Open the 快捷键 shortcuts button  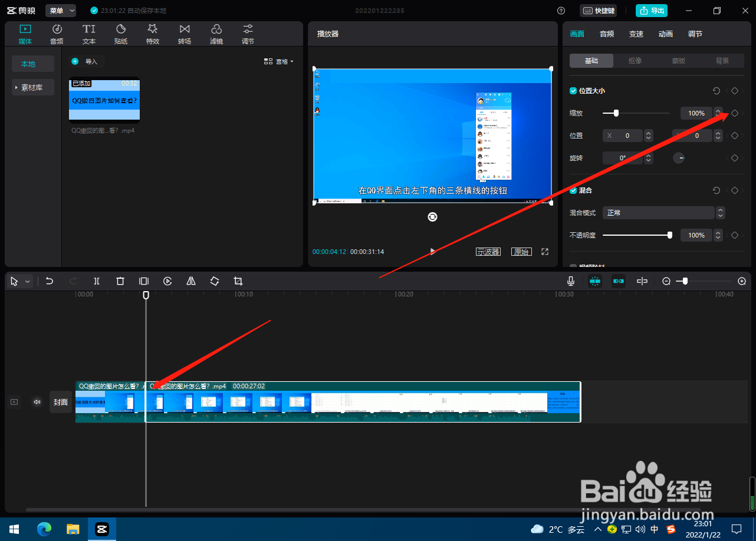tap(599, 11)
